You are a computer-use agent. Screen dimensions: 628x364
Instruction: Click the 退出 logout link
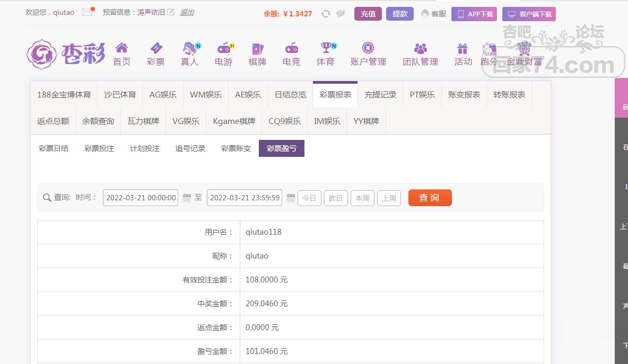click(187, 12)
